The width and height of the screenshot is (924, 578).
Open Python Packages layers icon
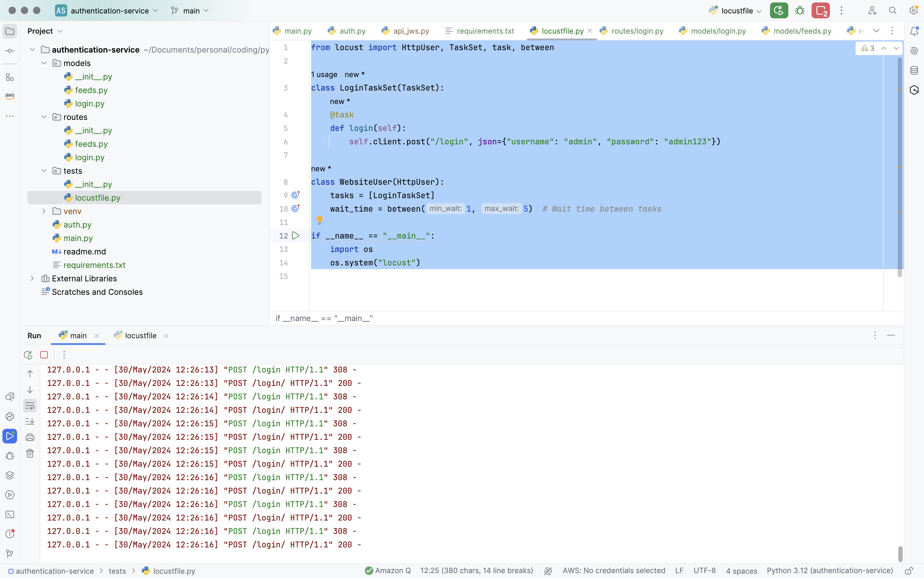point(10,475)
